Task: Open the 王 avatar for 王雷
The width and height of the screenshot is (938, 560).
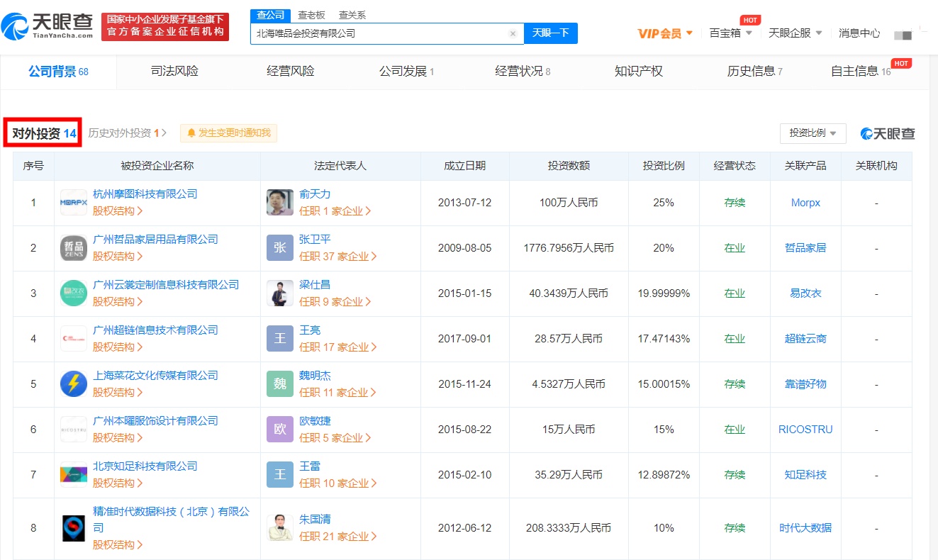Action: click(280, 475)
